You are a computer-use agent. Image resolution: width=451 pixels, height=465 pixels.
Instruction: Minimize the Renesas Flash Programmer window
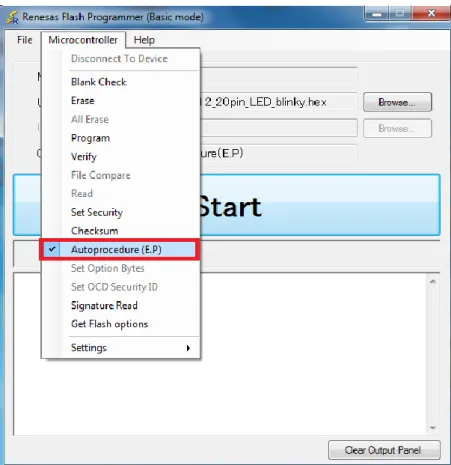point(377,14)
